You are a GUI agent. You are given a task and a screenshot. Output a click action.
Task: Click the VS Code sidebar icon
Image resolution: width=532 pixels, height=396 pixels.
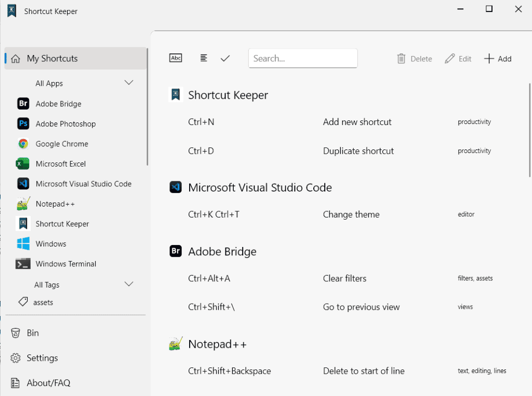click(x=23, y=184)
